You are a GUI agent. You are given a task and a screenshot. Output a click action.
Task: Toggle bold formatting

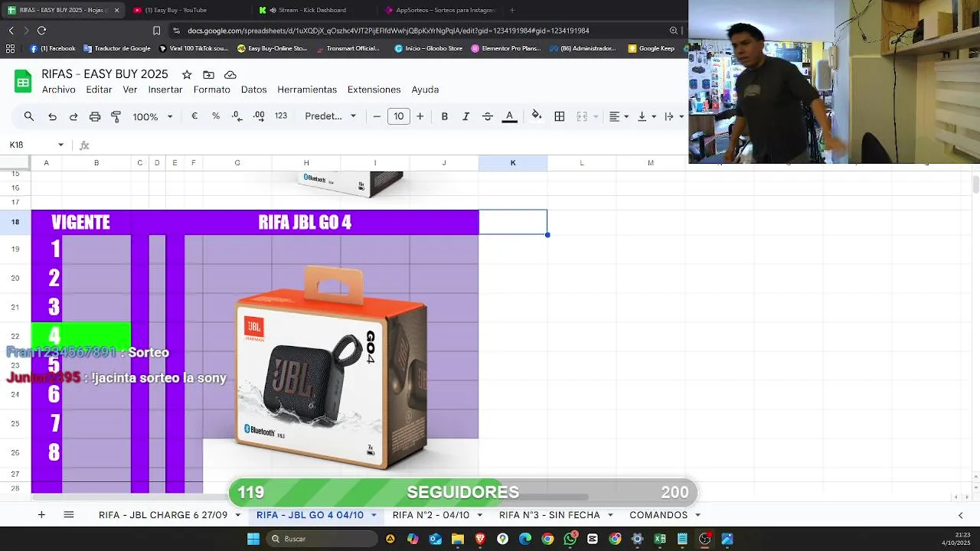pyautogui.click(x=444, y=116)
